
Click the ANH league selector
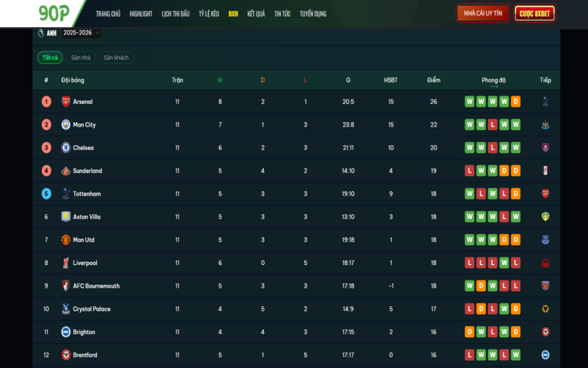46,33
